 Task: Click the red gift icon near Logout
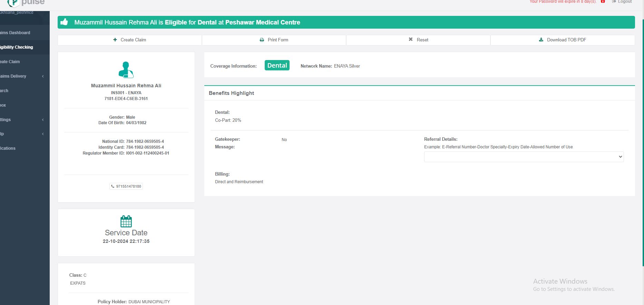pyautogui.click(x=603, y=1)
